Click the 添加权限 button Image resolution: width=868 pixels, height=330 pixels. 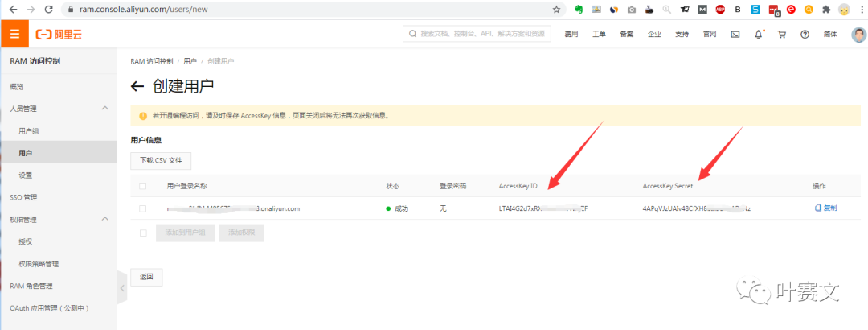pos(241,233)
